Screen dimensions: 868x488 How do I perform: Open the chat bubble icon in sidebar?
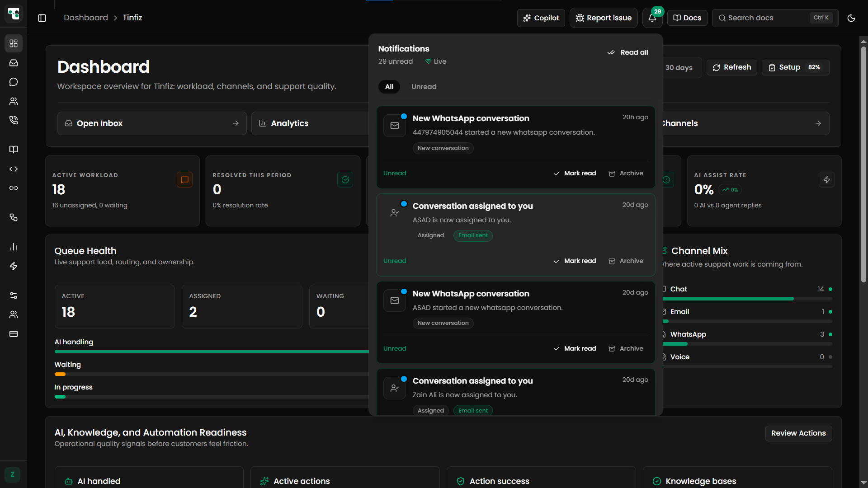tap(14, 82)
